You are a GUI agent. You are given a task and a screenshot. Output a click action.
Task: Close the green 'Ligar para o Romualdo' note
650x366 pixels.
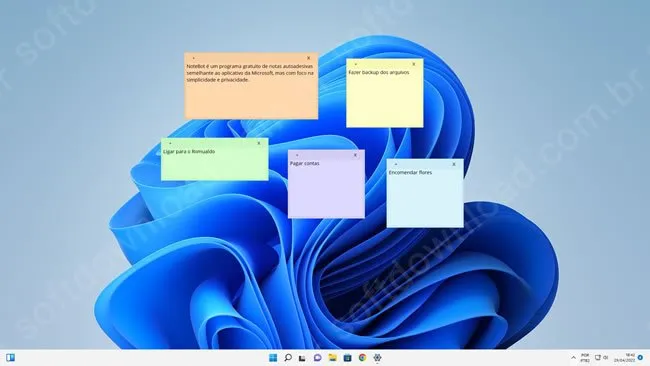click(x=259, y=143)
